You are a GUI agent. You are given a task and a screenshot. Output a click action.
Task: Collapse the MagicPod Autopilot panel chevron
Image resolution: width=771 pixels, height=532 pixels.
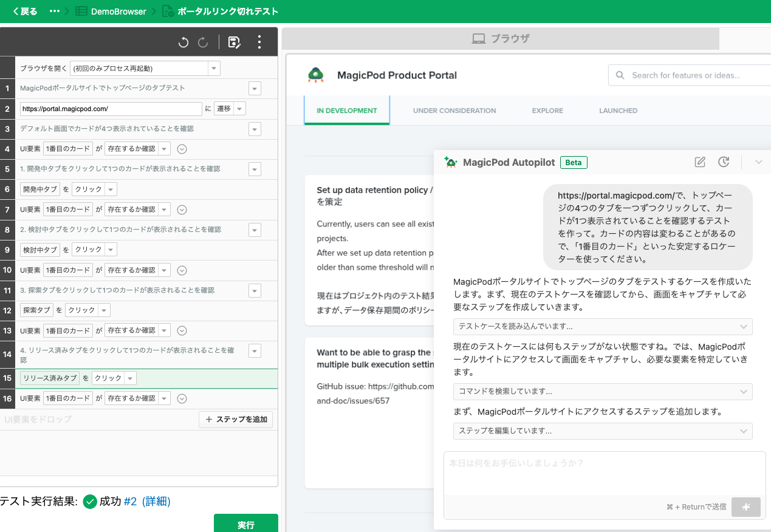[x=758, y=162]
